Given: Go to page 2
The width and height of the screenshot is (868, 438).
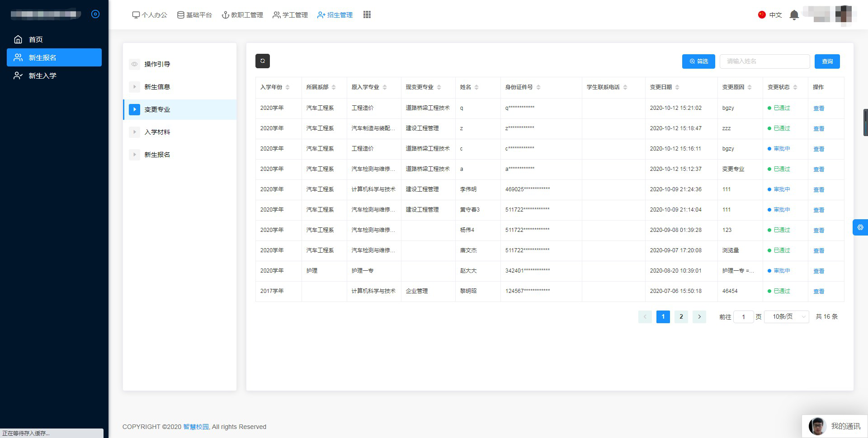Looking at the screenshot, I should click(681, 317).
